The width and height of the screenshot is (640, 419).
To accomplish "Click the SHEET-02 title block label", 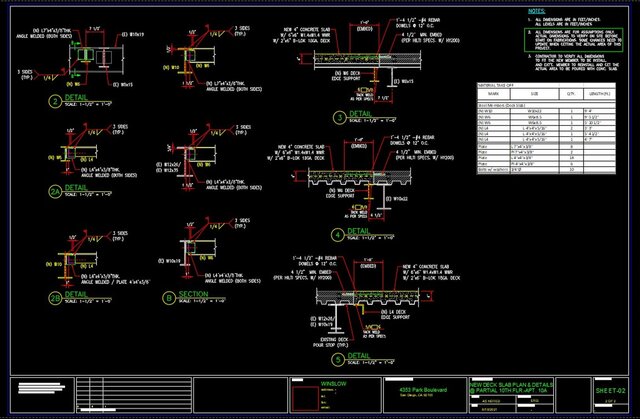I will click(x=610, y=391).
